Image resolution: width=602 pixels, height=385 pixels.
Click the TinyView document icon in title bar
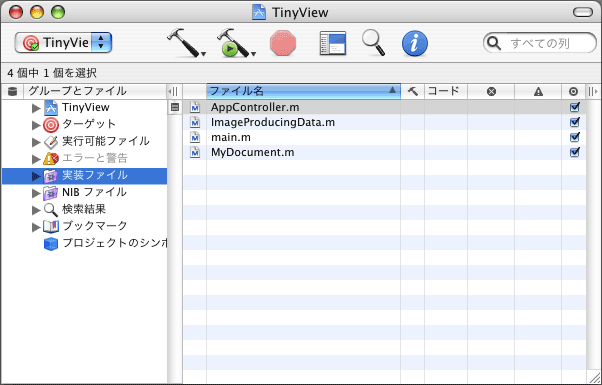(x=259, y=12)
